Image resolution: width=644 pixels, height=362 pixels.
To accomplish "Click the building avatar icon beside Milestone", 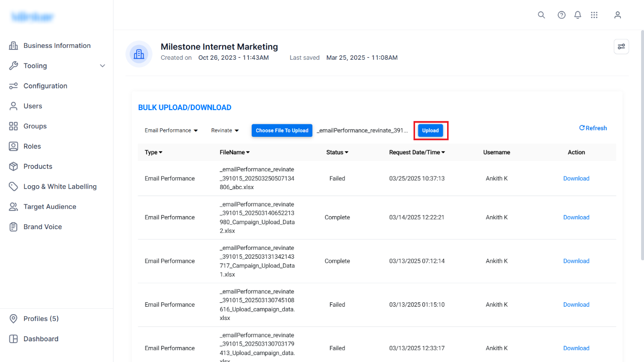I will [x=139, y=54].
